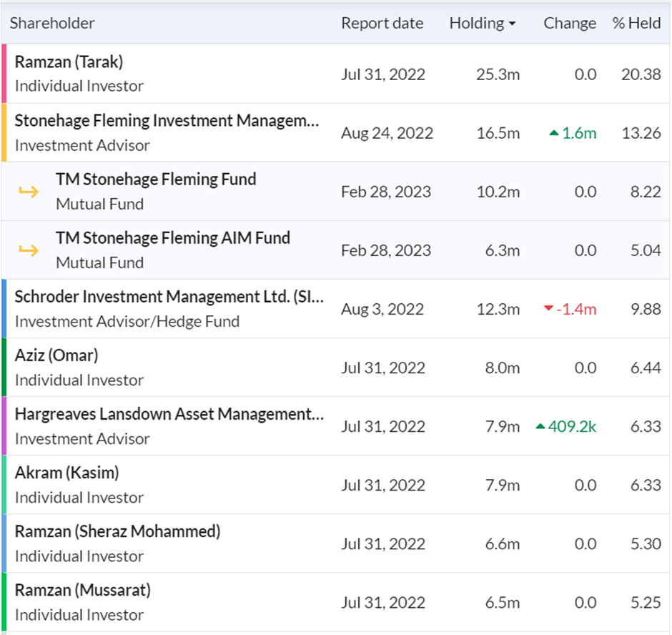This screenshot has width=672, height=635.
Task: Open shareholder Aziz (Omar)
Action: pyautogui.click(x=56, y=355)
